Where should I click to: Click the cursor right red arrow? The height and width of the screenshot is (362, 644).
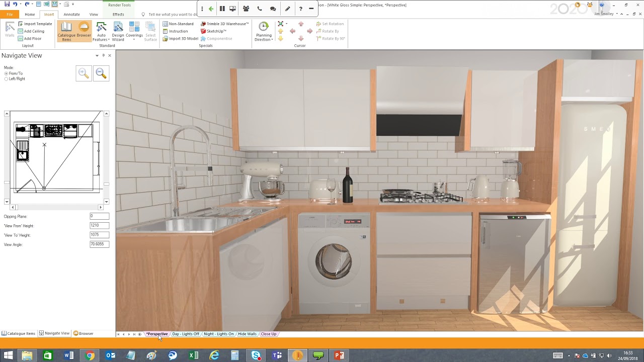pyautogui.click(x=309, y=31)
